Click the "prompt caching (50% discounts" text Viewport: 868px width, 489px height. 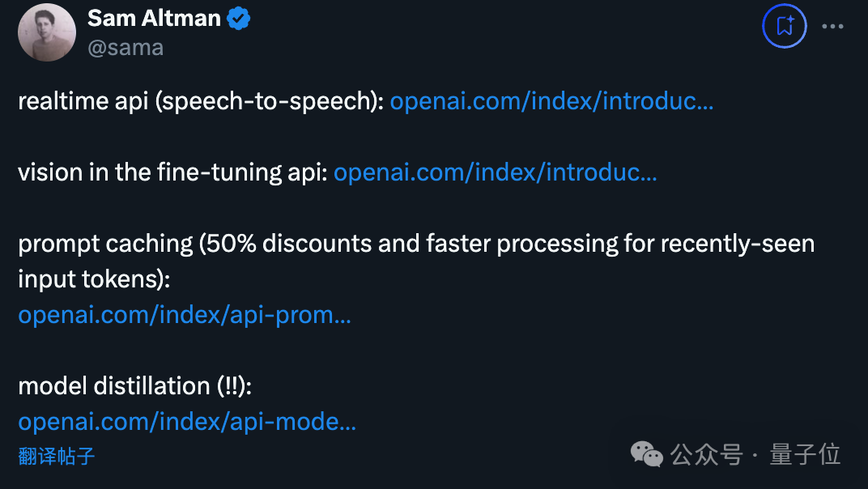195,244
